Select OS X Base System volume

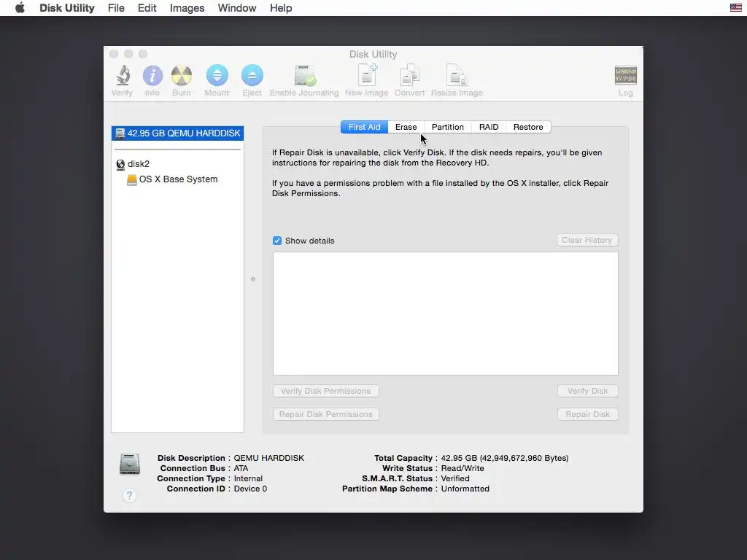pos(178,179)
